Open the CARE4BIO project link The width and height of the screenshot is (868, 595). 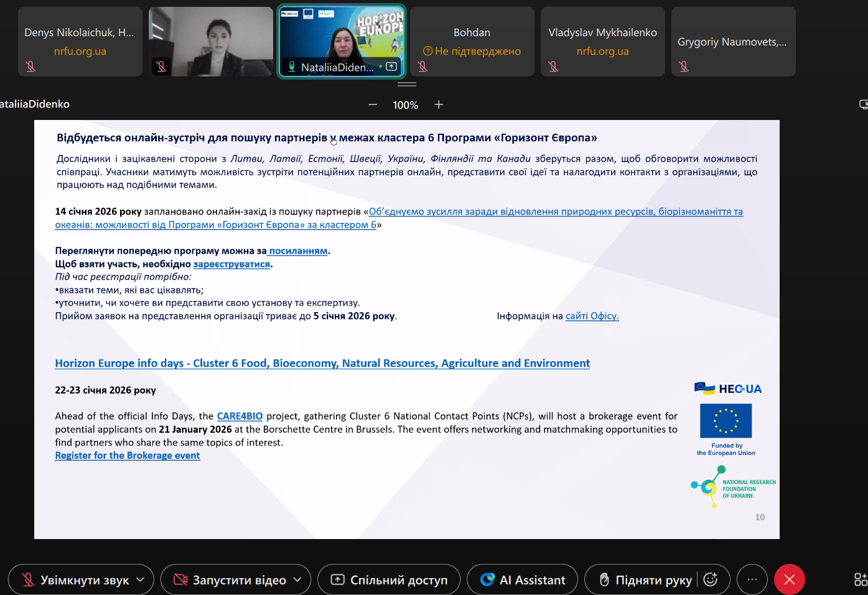tap(240, 416)
